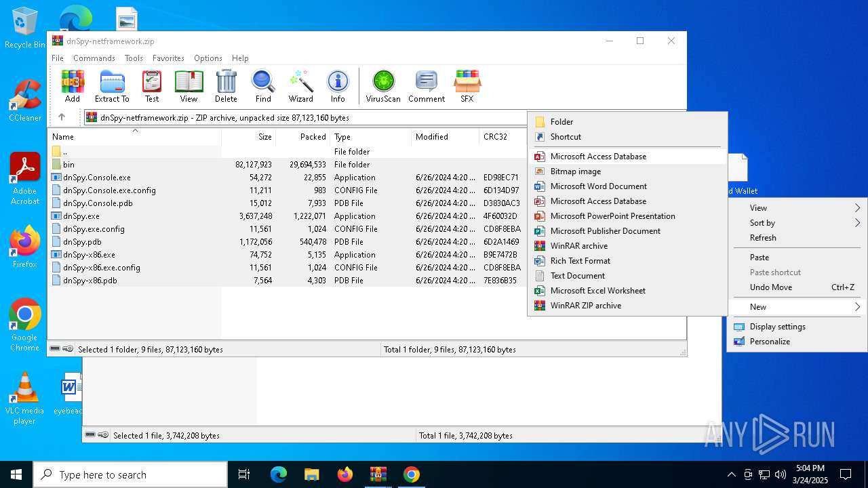This screenshot has width=868, height=488.
Task: Expand the New context submenu
Action: coord(797,307)
